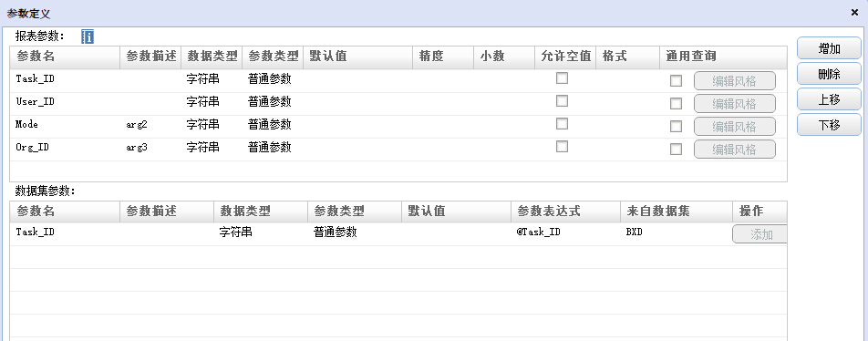Move parameter down with 下移
Viewport: 868px width, 341px height.
pos(829,125)
